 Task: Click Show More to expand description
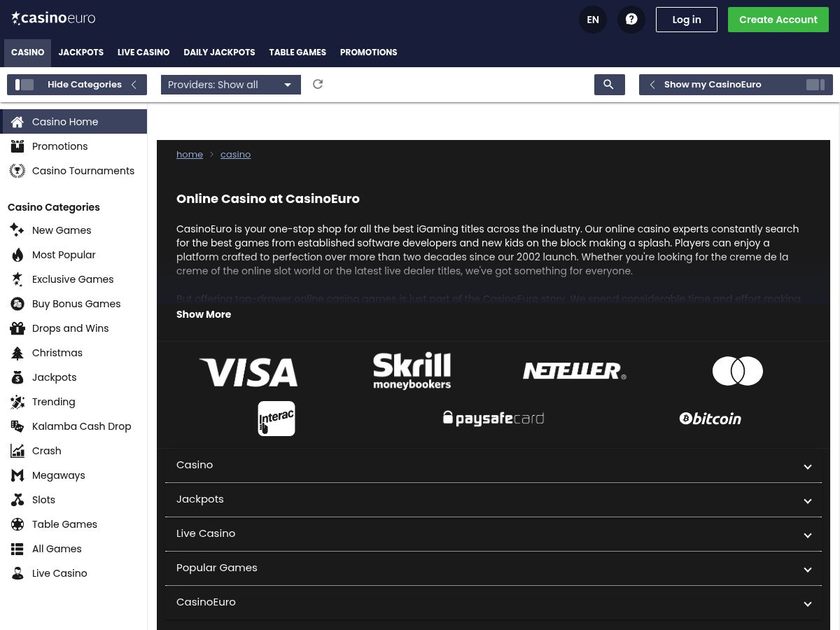[204, 314]
